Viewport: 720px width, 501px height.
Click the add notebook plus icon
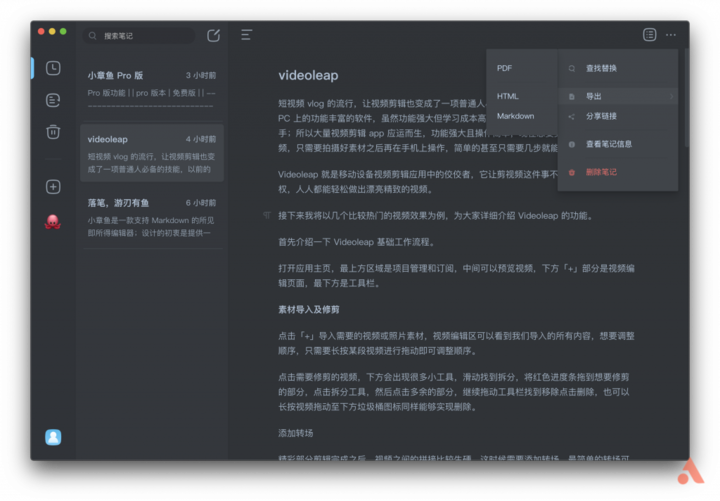pyautogui.click(x=53, y=186)
